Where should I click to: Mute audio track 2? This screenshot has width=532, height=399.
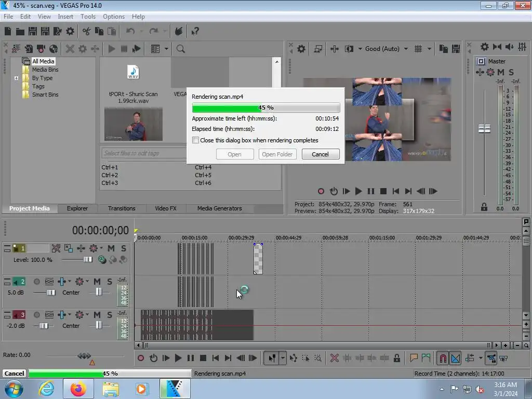coord(97,282)
